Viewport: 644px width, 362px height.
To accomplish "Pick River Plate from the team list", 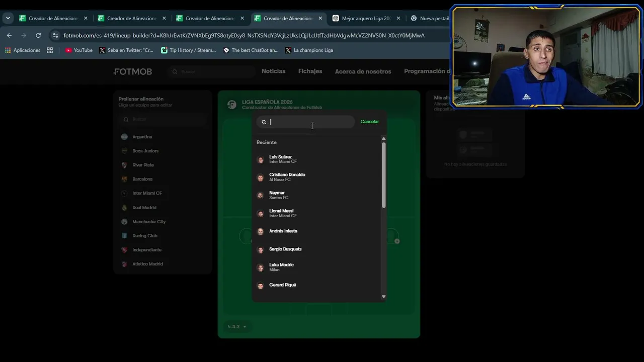I will pyautogui.click(x=163, y=165).
